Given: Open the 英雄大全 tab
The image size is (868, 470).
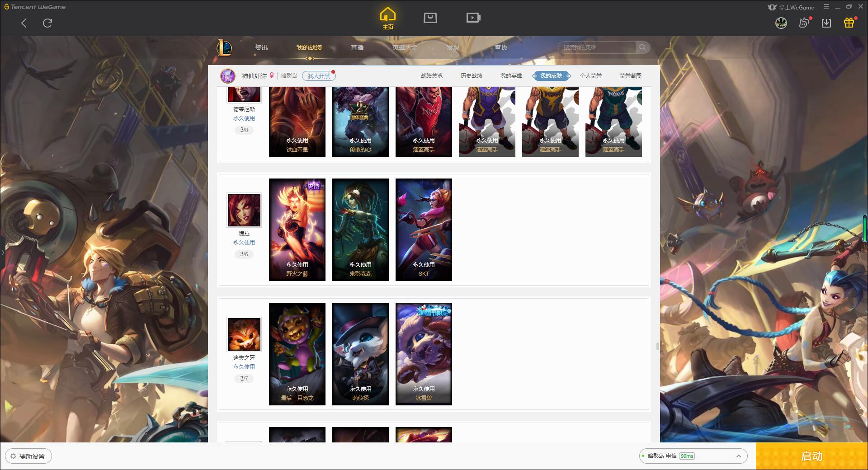Looking at the screenshot, I should pyautogui.click(x=405, y=47).
